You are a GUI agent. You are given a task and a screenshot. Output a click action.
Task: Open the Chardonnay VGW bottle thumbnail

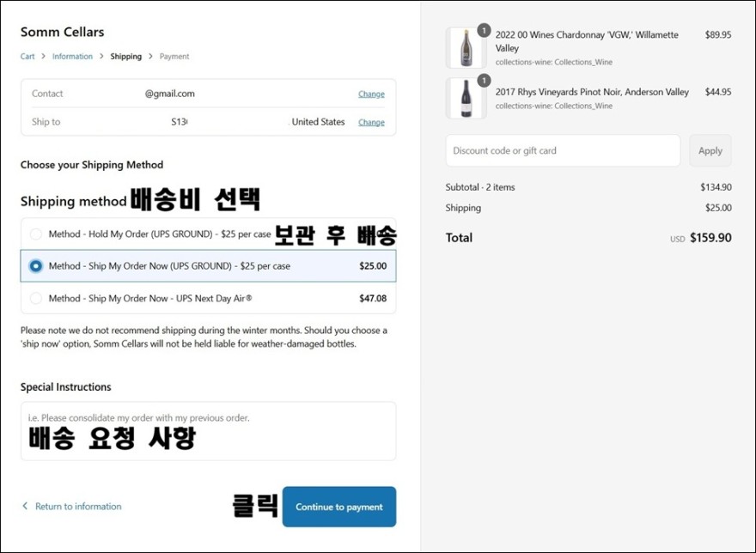(466, 48)
